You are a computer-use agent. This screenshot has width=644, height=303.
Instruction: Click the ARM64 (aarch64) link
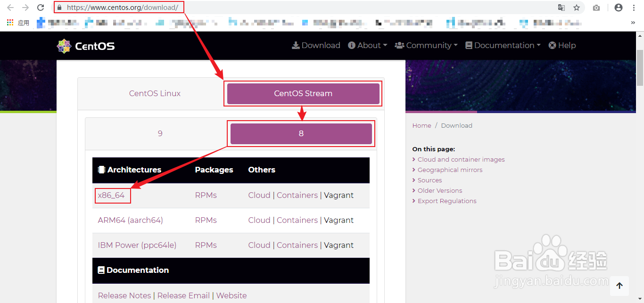(x=130, y=220)
